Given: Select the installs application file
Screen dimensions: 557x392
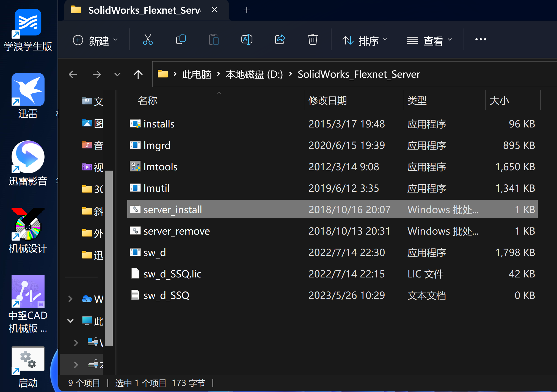Looking at the screenshot, I should [x=332, y=124].
